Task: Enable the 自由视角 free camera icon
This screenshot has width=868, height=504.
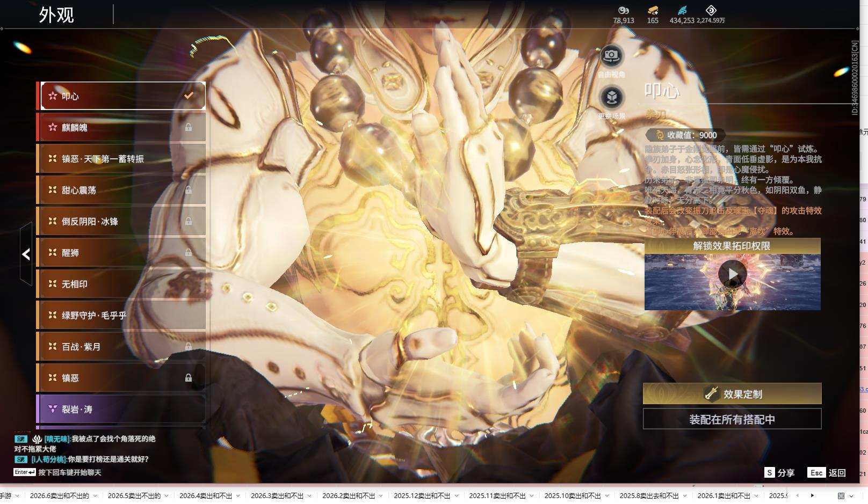Action: (x=611, y=55)
